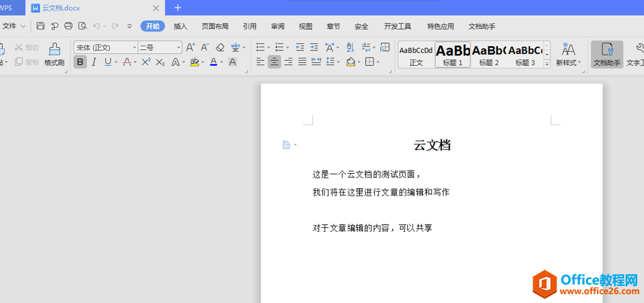Click the Print icon
The image size is (644, 303).
tap(68, 26)
